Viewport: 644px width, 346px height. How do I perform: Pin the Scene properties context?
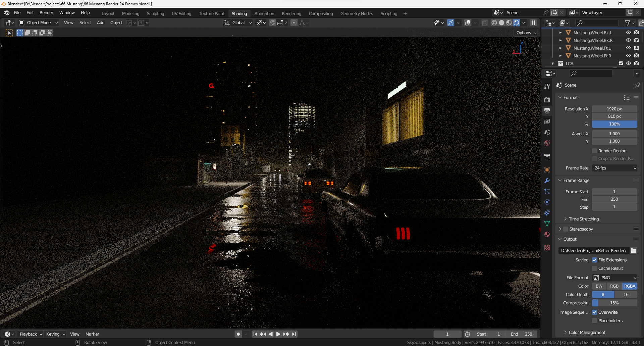tap(637, 85)
